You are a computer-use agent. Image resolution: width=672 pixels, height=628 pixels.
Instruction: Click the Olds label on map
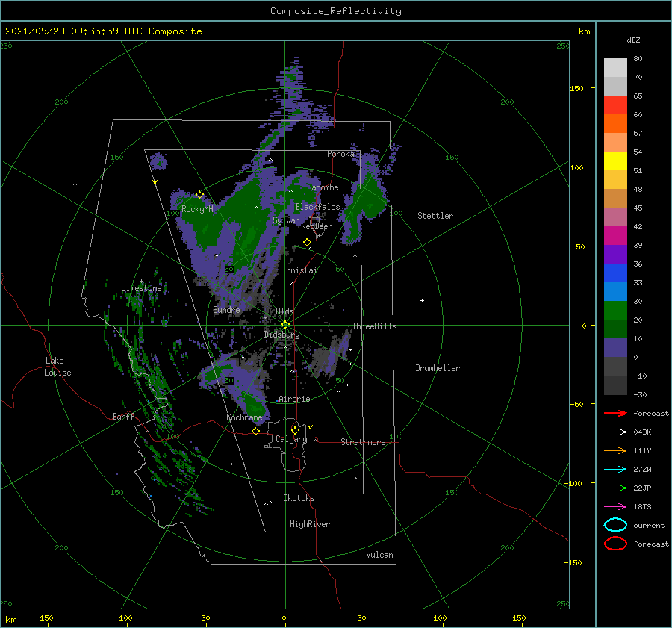coord(284,311)
